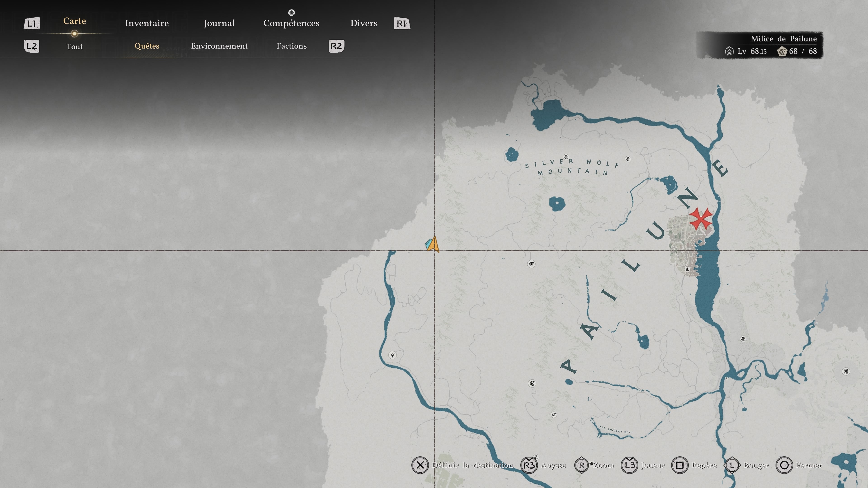Viewport: 868px width, 488px height.
Task: Click the claw-print icon west of the river
Action: tap(392, 355)
